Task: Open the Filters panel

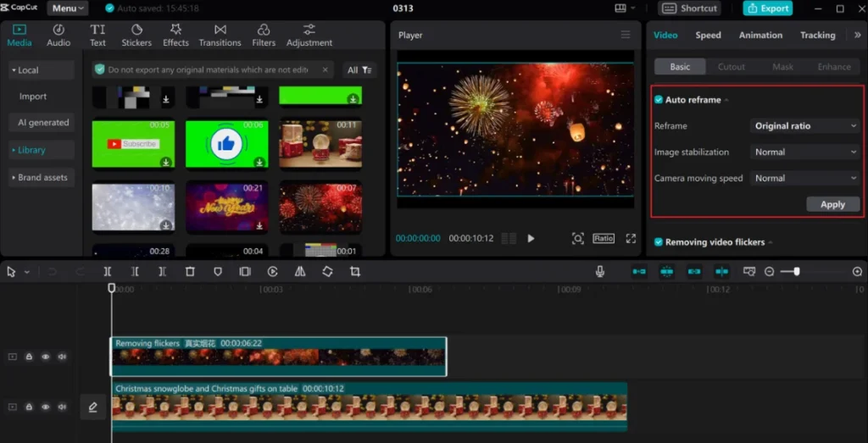Action: pos(264,35)
